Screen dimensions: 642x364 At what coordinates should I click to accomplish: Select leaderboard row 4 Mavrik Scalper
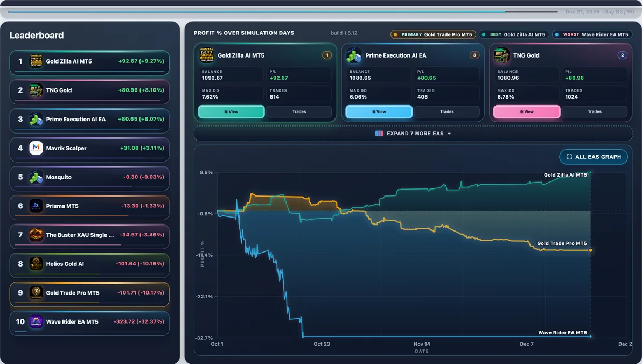pyautogui.click(x=89, y=150)
